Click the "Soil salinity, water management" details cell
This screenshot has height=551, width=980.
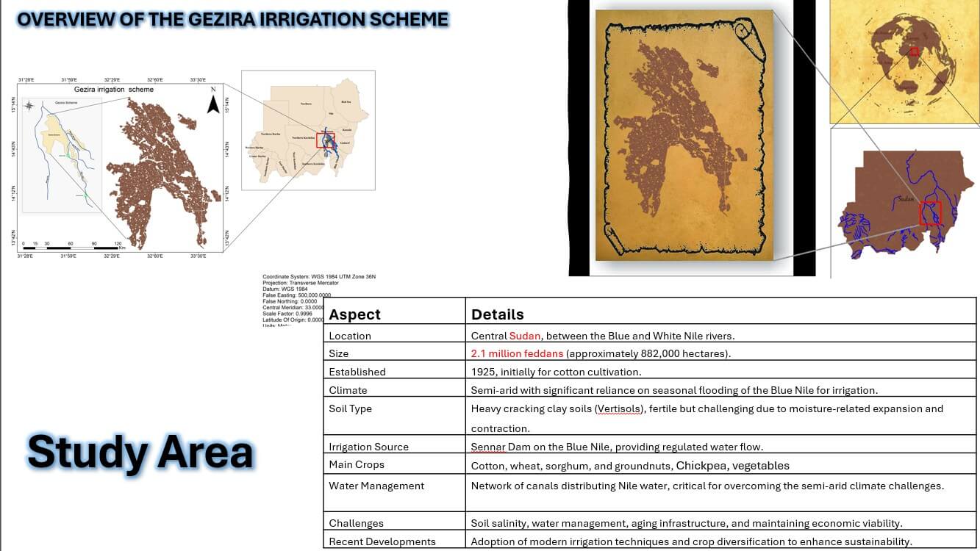click(x=721, y=521)
